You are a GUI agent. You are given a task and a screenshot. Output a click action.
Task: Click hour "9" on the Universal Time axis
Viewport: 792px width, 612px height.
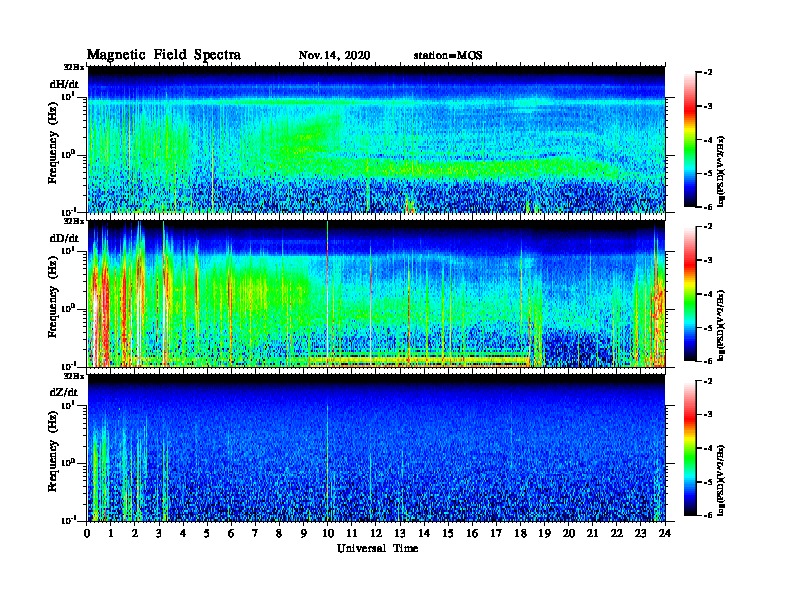tap(304, 533)
